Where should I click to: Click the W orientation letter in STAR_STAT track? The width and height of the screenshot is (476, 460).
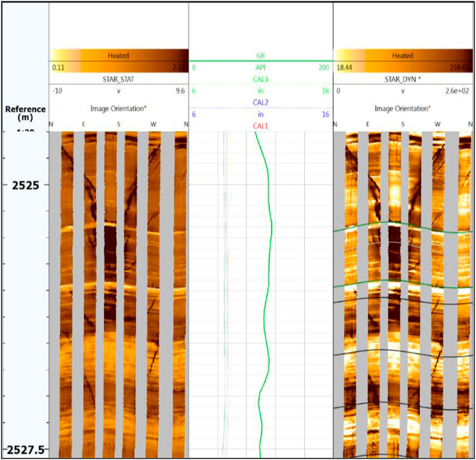click(153, 125)
